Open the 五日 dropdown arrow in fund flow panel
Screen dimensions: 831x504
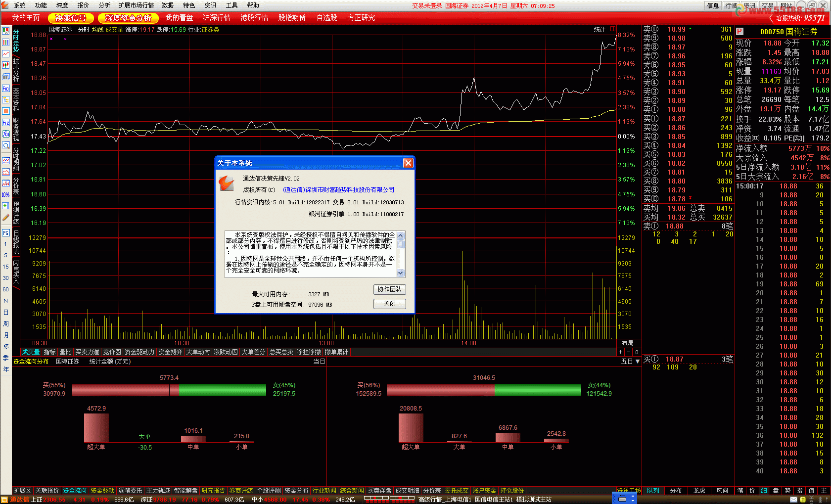[x=638, y=362]
